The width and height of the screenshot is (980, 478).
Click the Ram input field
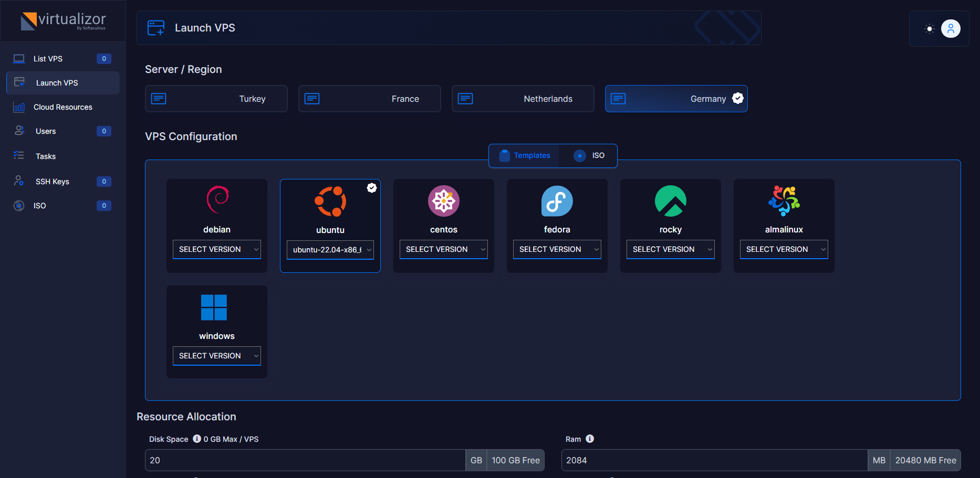pyautogui.click(x=714, y=460)
